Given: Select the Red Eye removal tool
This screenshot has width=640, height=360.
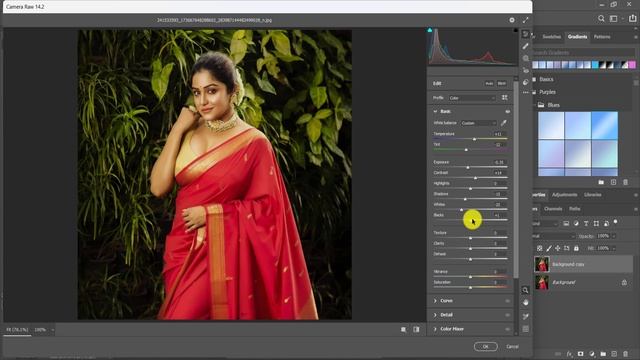Looking at the screenshot, I should tap(526, 70).
